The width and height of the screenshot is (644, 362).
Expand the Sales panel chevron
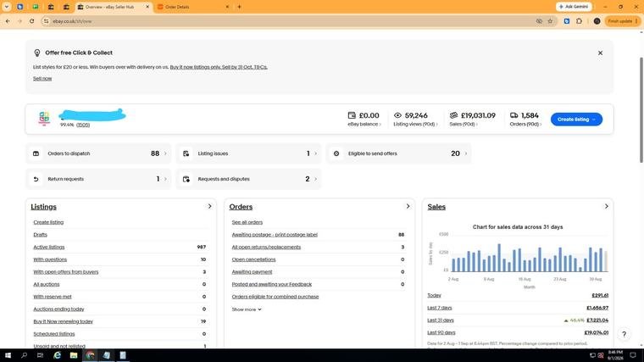[x=606, y=206]
